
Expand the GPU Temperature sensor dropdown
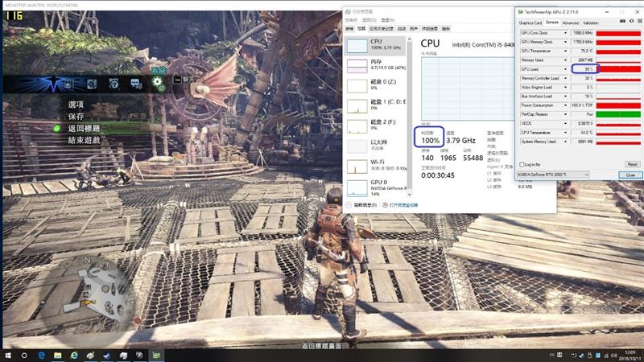(x=565, y=51)
